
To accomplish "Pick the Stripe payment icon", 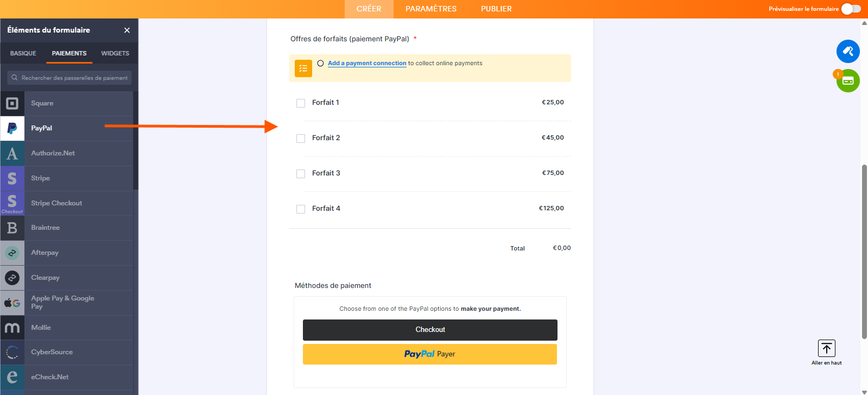I will tap(12, 178).
